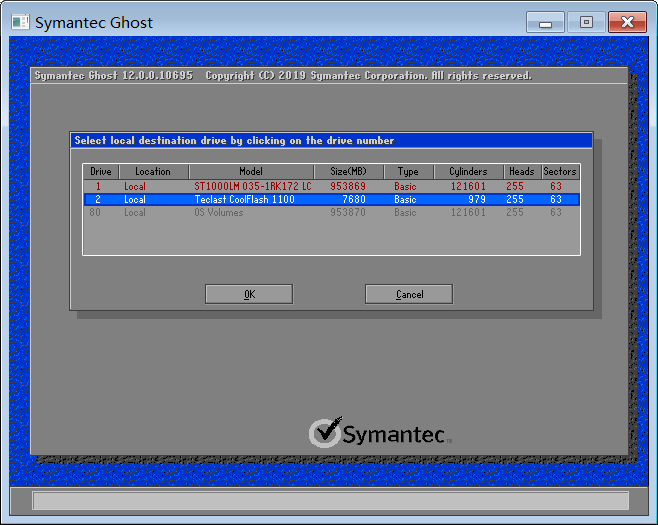
Task: Click heads value 255 in drive 2 row
Action: [x=515, y=199]
